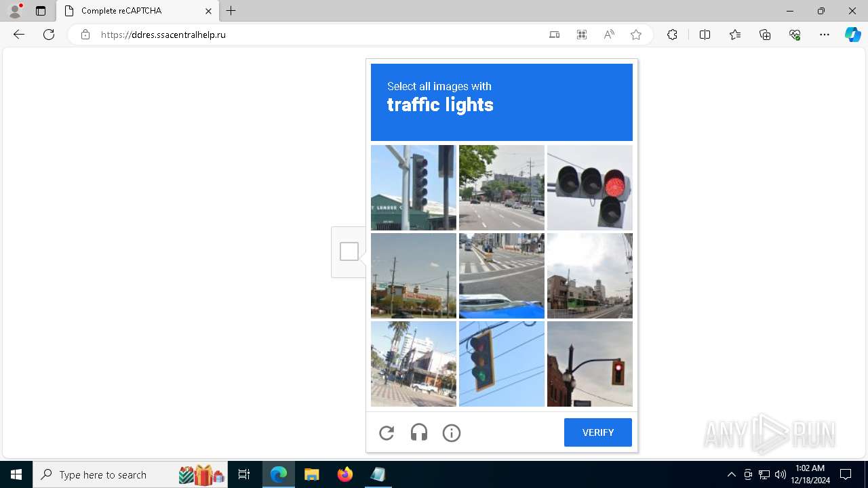The height and width of the screenshot is (488, 868).
Task: Select tile with green traffic light on wires
Action: pos(502,364)
